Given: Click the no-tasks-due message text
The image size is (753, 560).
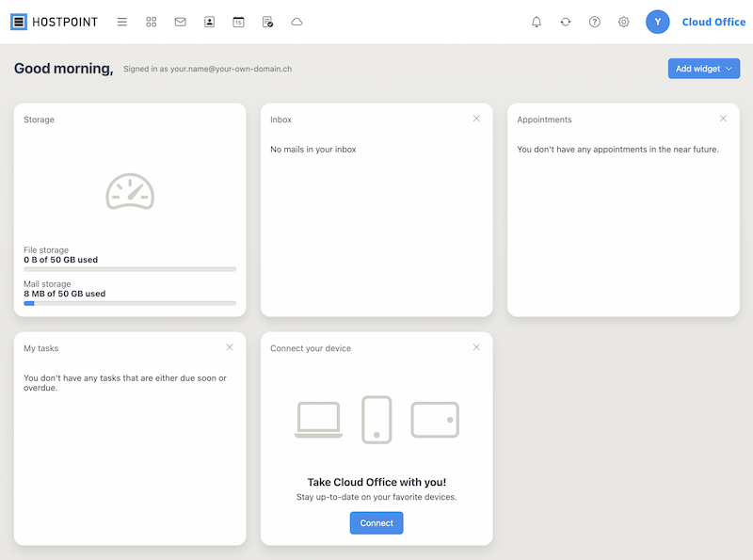Looking at the screenshot, I should coord(125,383).
